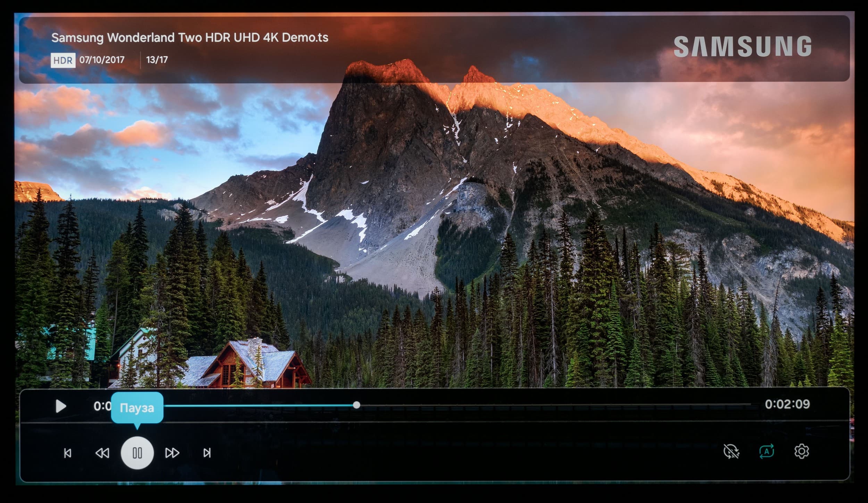Click the 07/10/2017 file date
Viewport: 868px width, 503px height.
102,60
